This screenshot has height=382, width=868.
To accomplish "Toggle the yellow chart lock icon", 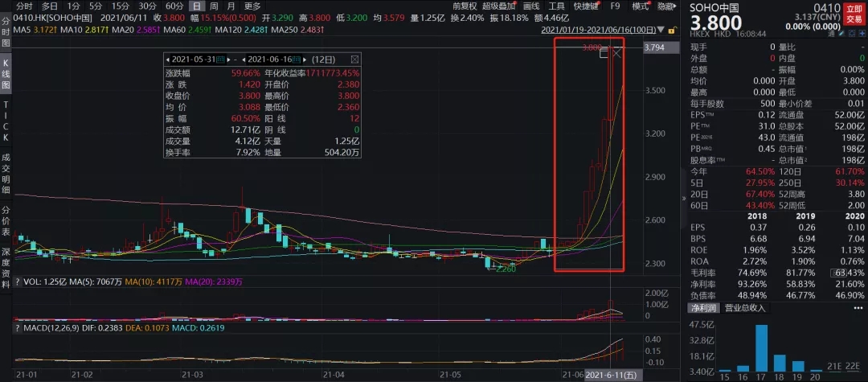I will tap(674, 30).
